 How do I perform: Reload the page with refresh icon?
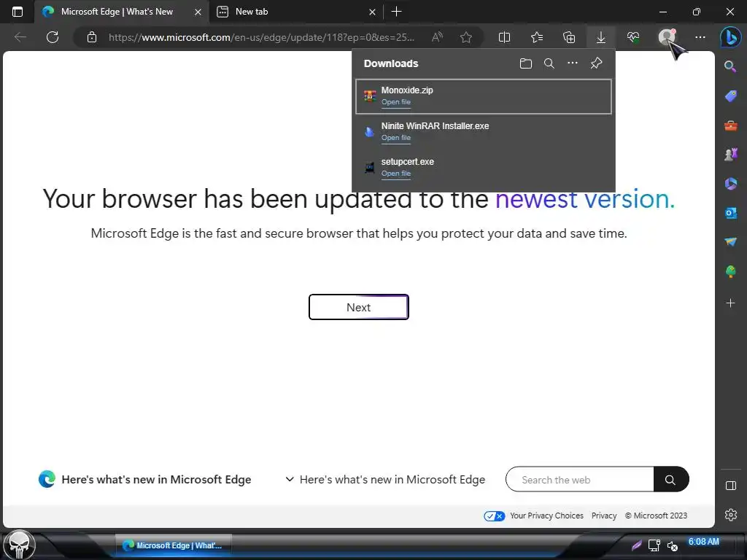[53, 37]
